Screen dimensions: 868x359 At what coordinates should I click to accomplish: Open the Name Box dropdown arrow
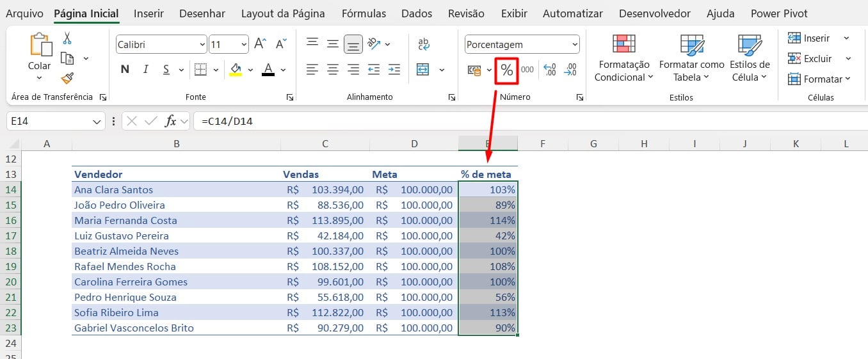click(97, 121)
